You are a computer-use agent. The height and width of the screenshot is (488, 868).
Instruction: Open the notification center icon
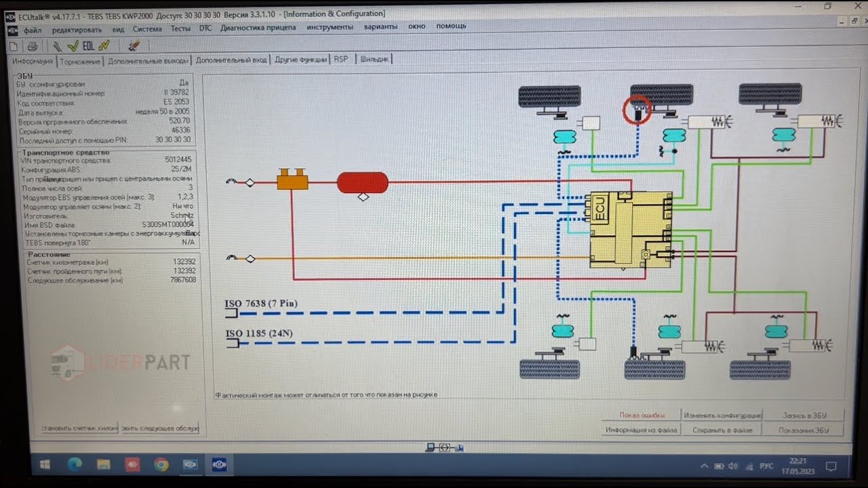pyautogui.click(x=831, y=466)
